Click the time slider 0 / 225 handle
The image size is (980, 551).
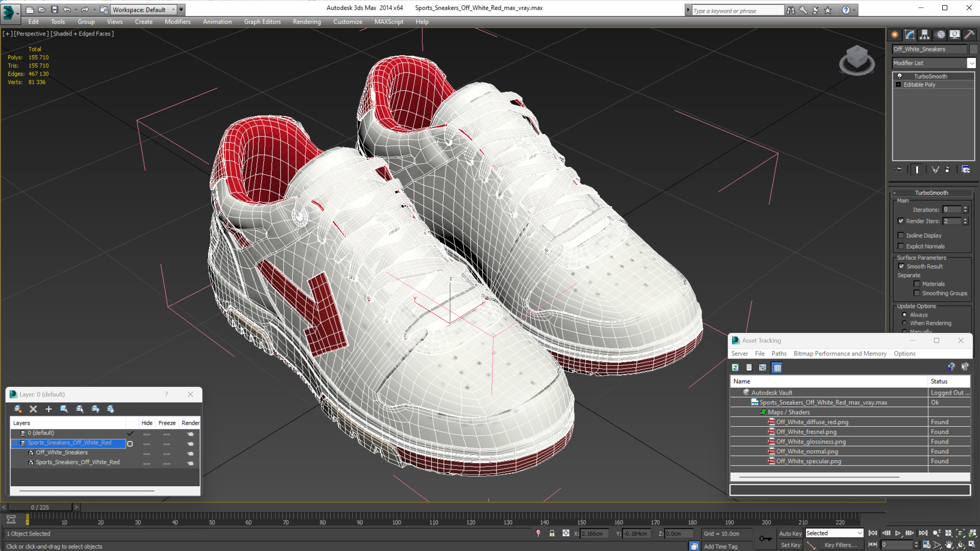tap(40, 507)
